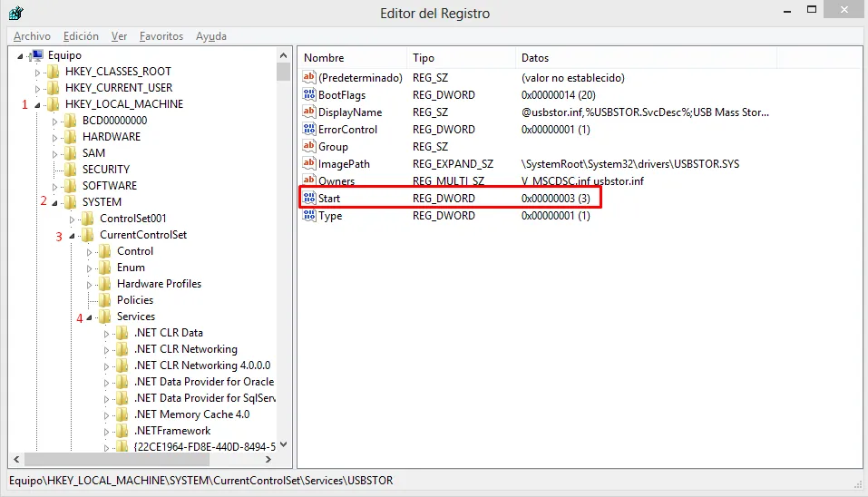This screenshot has height=497, width=868.
Task: Click the HKEY_CURRENT_USER folder icon
Action: coord(54,87)
